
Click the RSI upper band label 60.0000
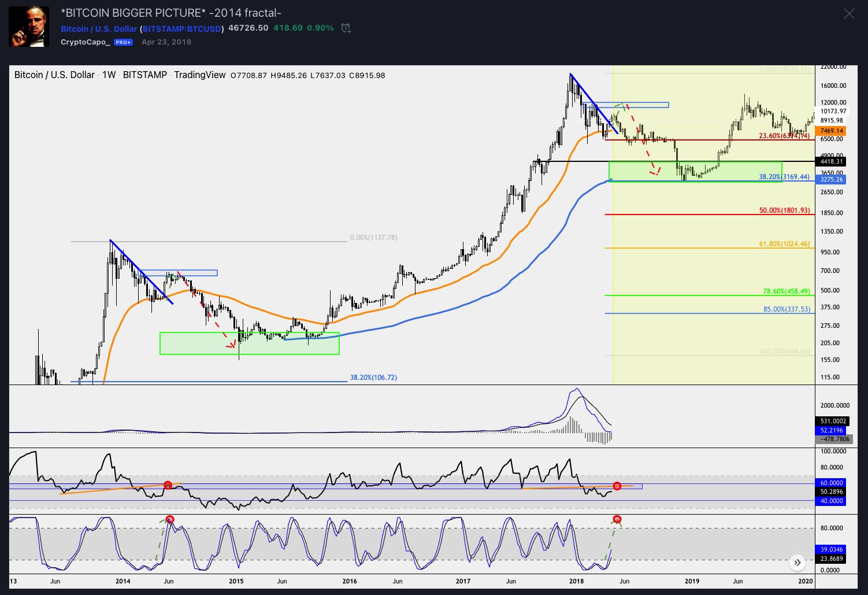831,483
